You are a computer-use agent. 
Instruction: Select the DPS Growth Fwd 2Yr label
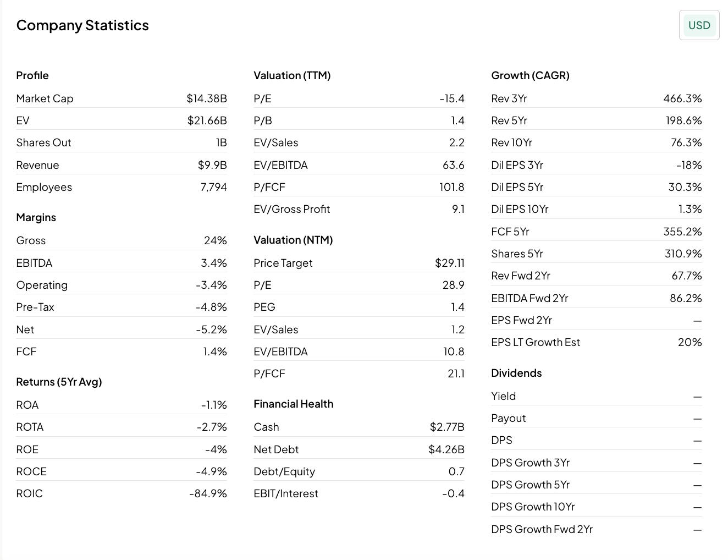click(542, 529)
